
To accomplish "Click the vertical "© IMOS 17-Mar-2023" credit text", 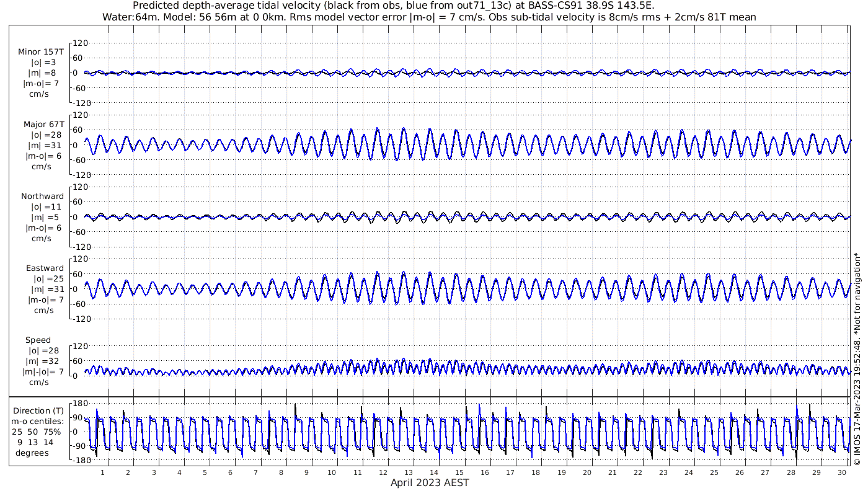I will [x=857, y=358].
